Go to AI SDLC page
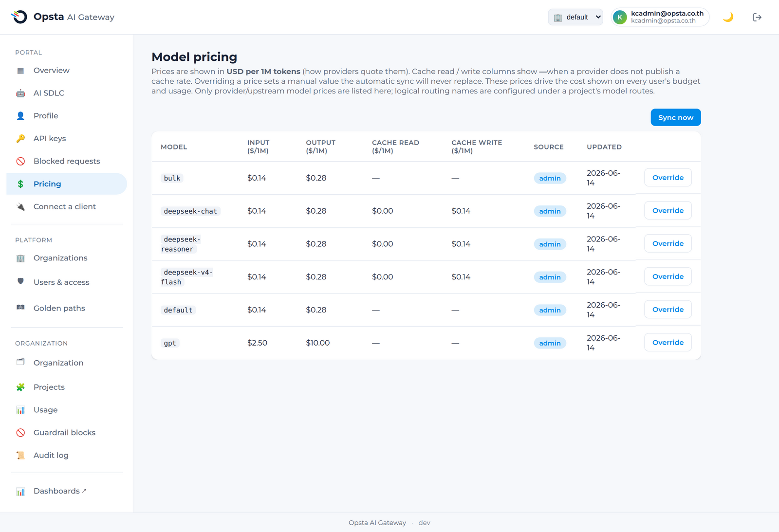779x532 pixels. coord(67,93)
